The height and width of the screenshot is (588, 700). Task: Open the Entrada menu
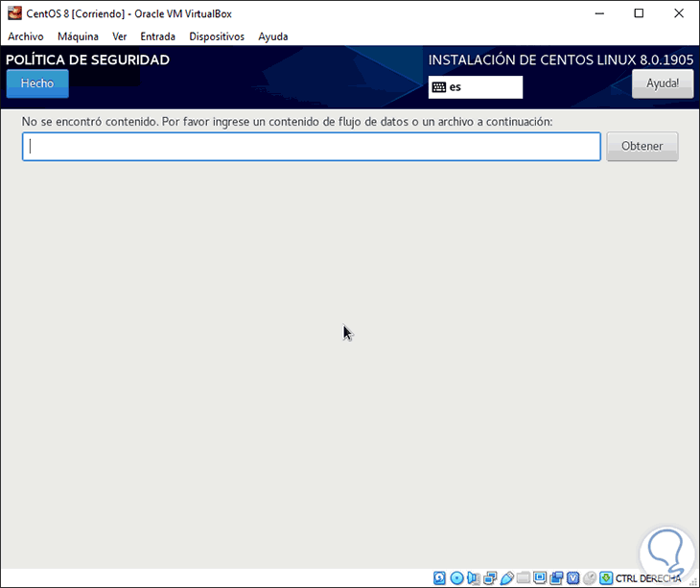pos(157,36)
